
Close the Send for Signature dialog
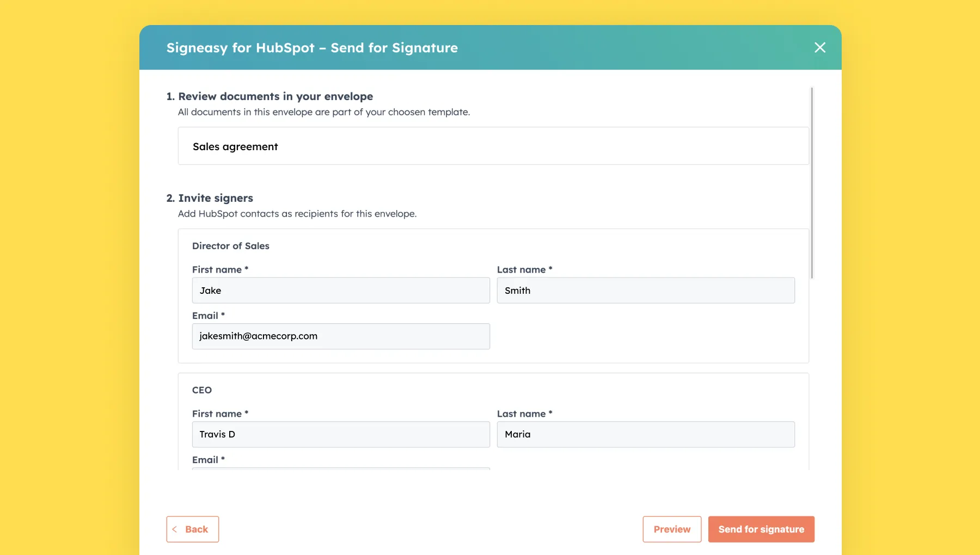820,47
